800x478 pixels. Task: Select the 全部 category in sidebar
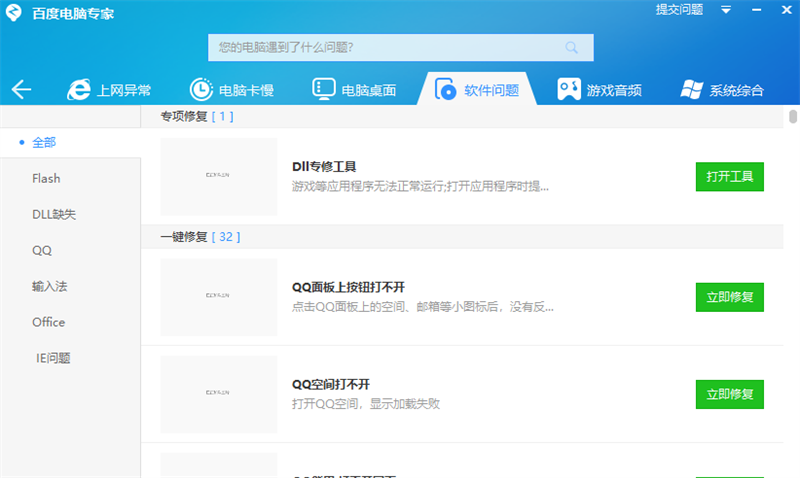tap(70, 142)
